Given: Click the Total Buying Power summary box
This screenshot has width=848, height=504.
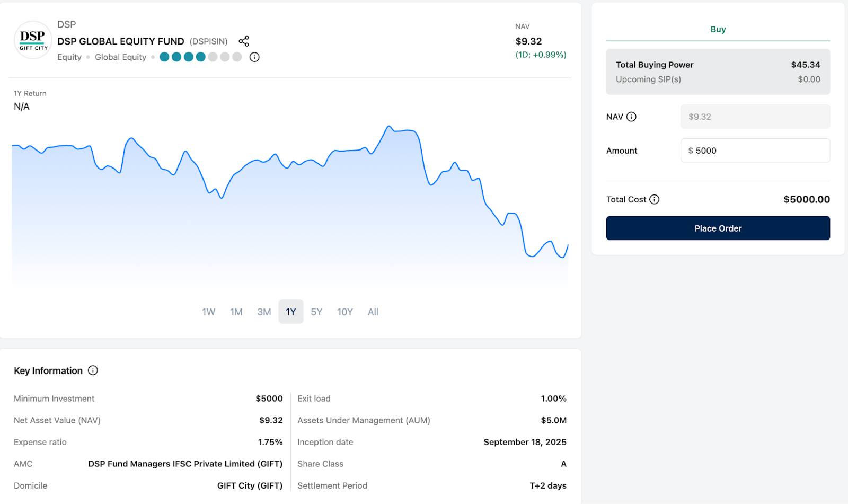Looking at the screenshot, I should pos(718,72).
